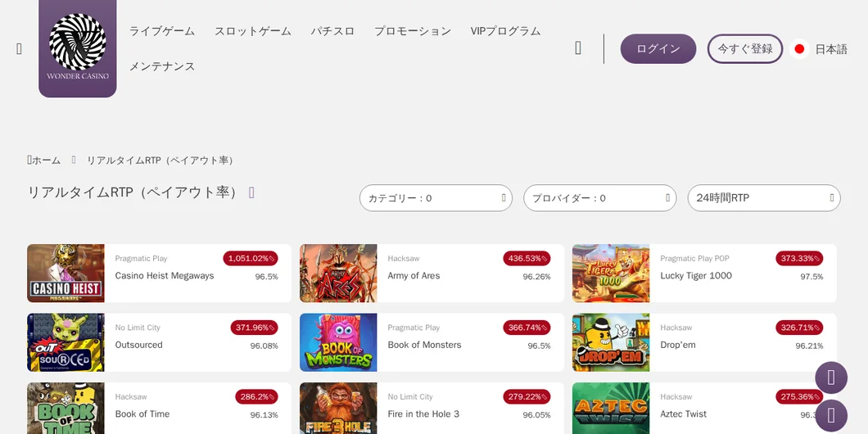
Task: Click the 373.33% RTP badge
Action: point(799,259)
